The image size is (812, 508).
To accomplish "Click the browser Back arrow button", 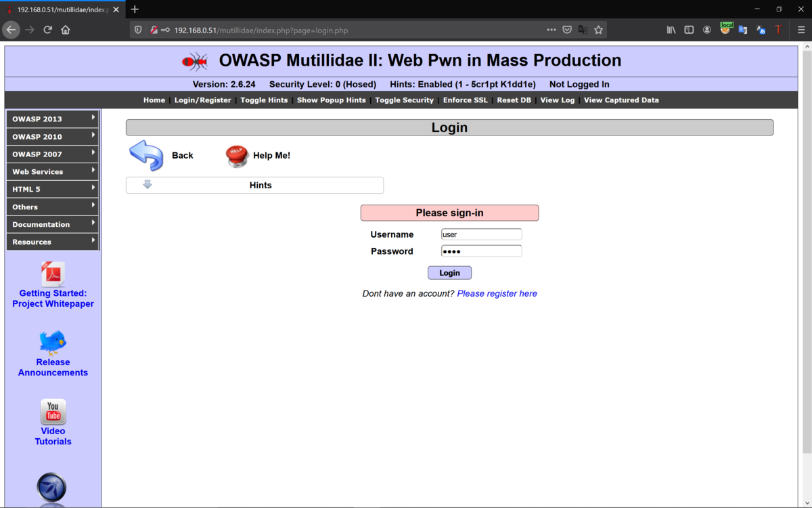I will [x=11, y=30].
